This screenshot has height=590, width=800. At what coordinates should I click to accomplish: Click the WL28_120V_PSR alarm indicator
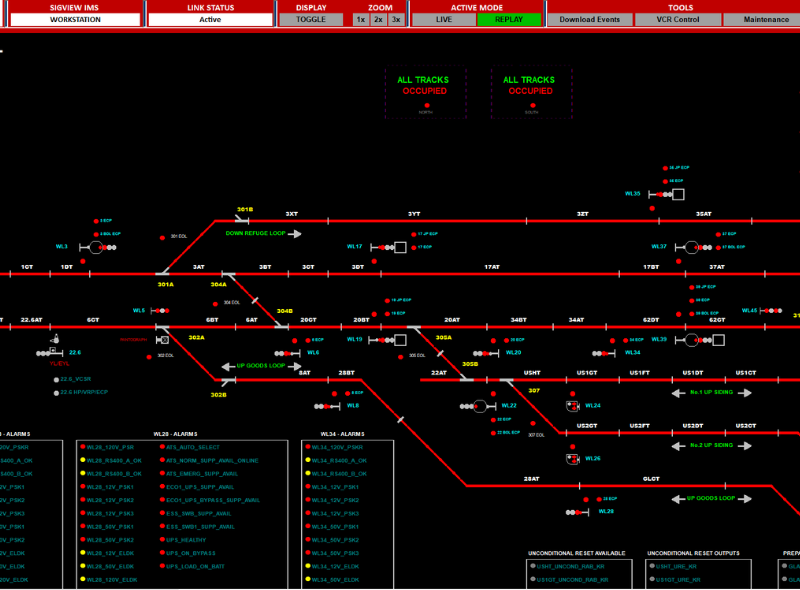tap(83, 447)
